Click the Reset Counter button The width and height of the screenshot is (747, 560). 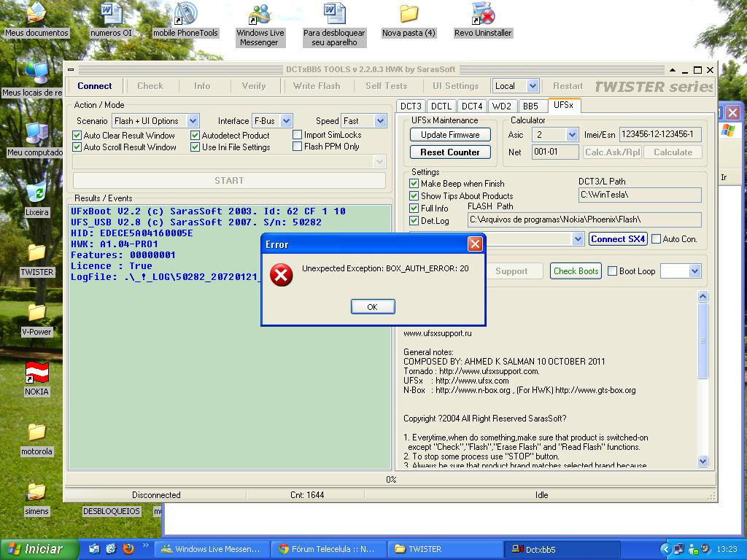tap(450, 152)
